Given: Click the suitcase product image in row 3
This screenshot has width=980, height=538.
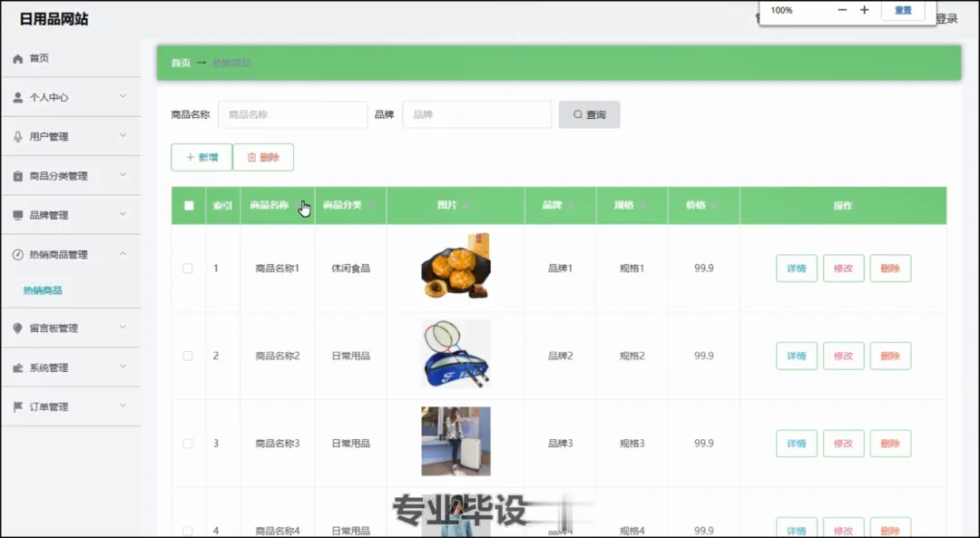Looking at the screenshot, I should tap(456, 441).
